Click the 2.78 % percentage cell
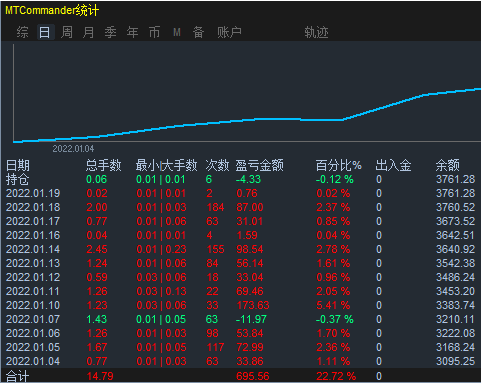Screen dimensions: 481x383 333,249
